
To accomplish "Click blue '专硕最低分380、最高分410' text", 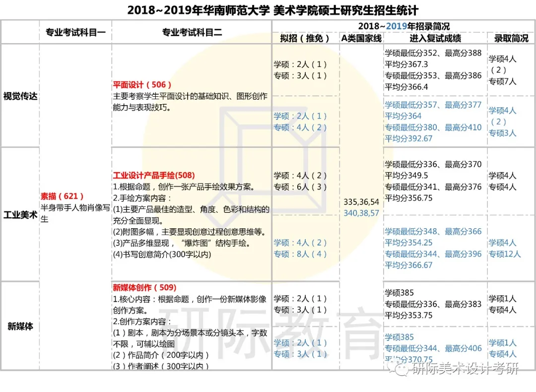I will tap(433, 128).
